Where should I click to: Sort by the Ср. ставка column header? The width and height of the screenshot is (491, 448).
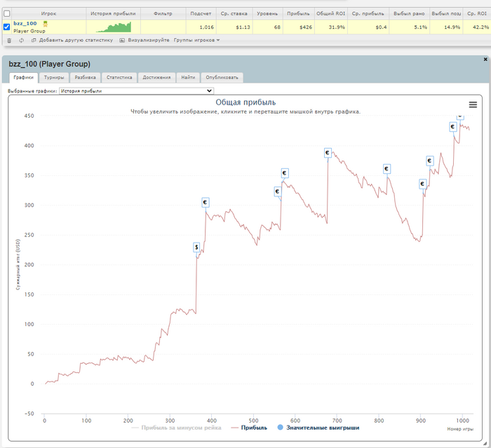234,13
